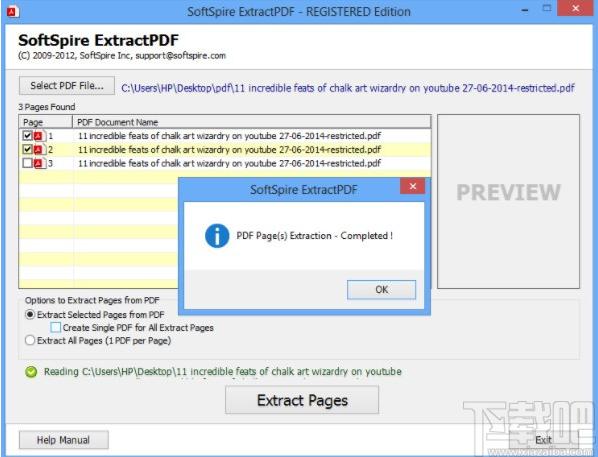Viewport: 598px width, 457px height.
Task: Maximize the main ExtractPDF window
Action: 547,9
